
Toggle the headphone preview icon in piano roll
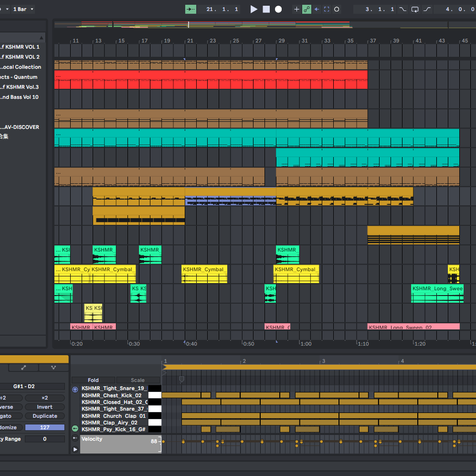75,390
